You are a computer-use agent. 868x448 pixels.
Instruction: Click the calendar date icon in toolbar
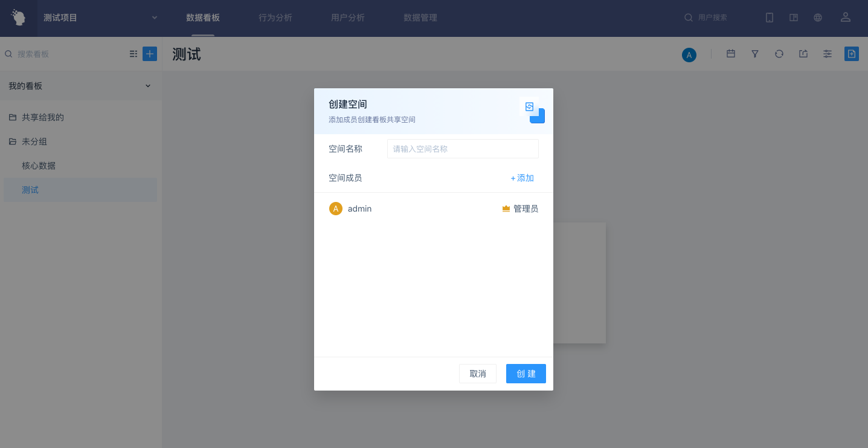pos(731,54)
